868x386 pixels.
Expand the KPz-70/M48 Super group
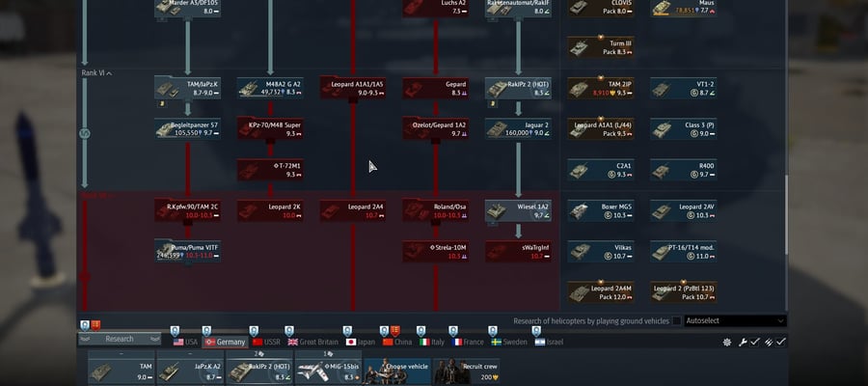click(x=270, y=129)
